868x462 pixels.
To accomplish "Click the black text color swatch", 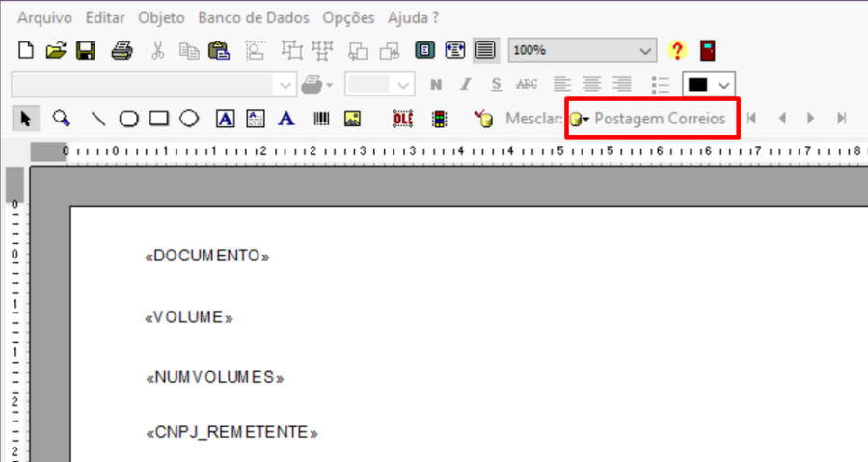I will (697, 85).
